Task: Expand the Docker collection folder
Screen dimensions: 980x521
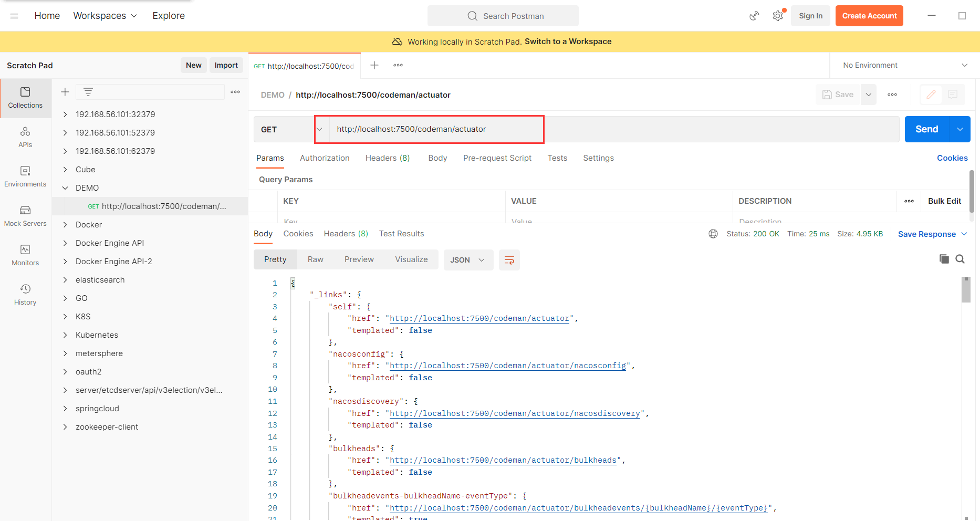Action: (65, 225)
